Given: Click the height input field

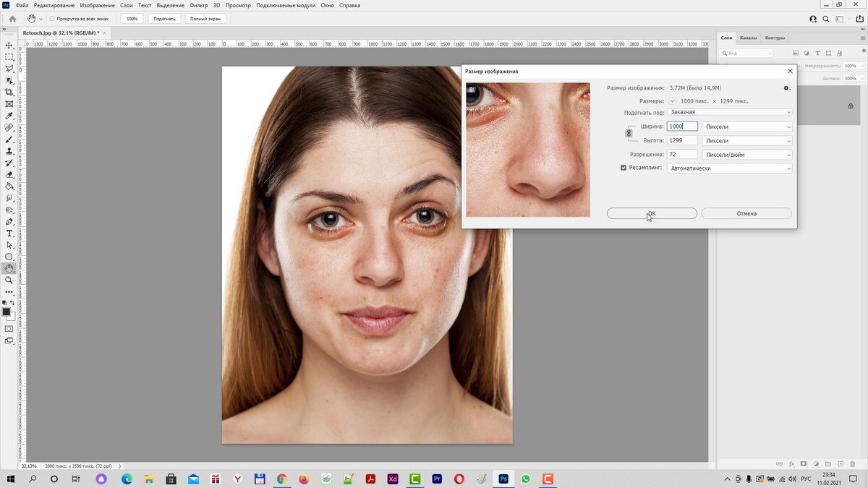Looking at the screenshot, I should click(682, 141).
